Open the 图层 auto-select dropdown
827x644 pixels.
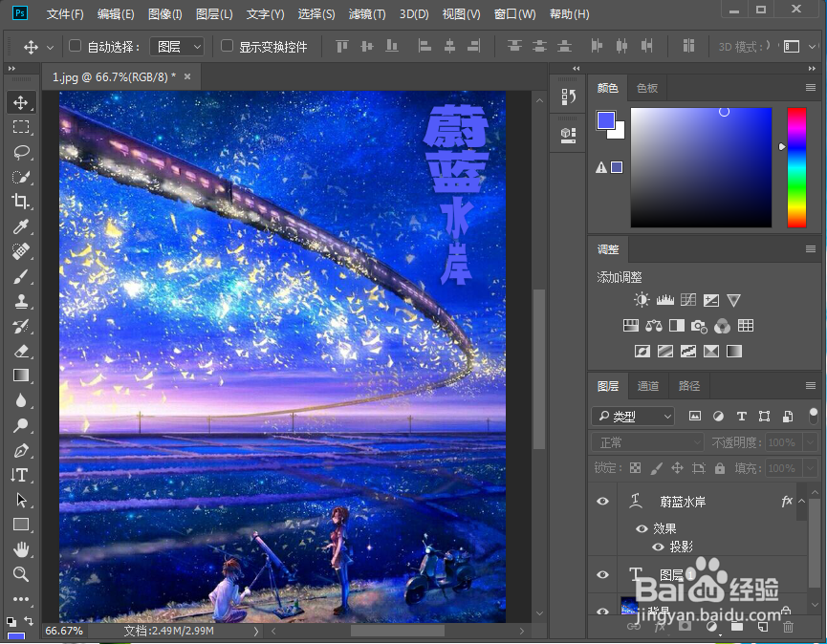tap(177, 47)
